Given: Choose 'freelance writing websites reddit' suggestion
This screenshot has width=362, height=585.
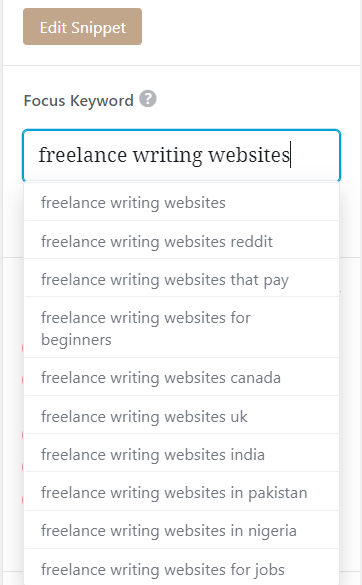Looking at the screenshot, I should [x=182, y=241].
